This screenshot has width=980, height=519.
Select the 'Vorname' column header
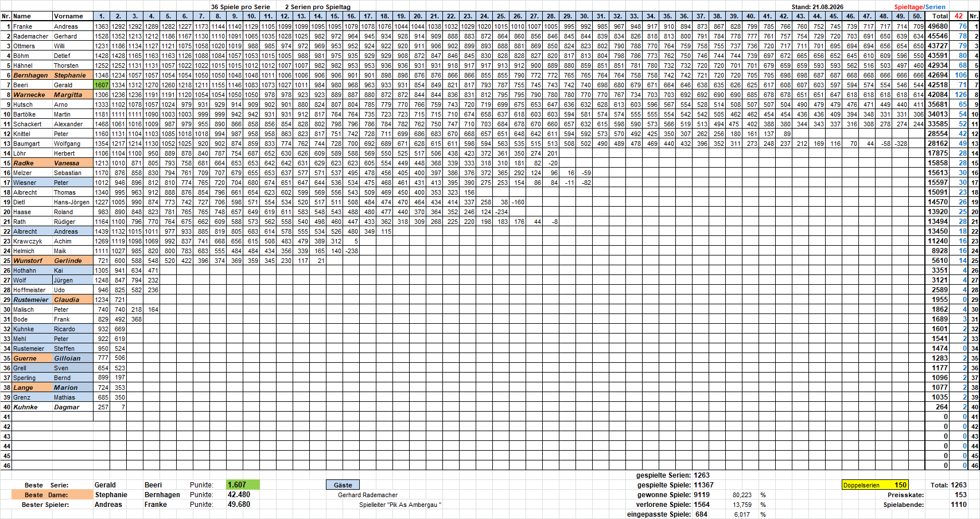coord(72,16)
